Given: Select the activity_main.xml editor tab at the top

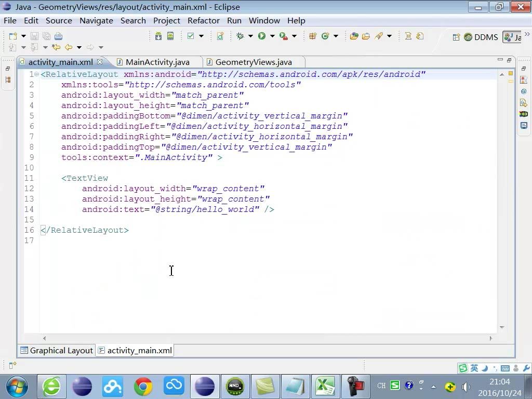Looking at the screenshot, I should click(x=61, y=62).
